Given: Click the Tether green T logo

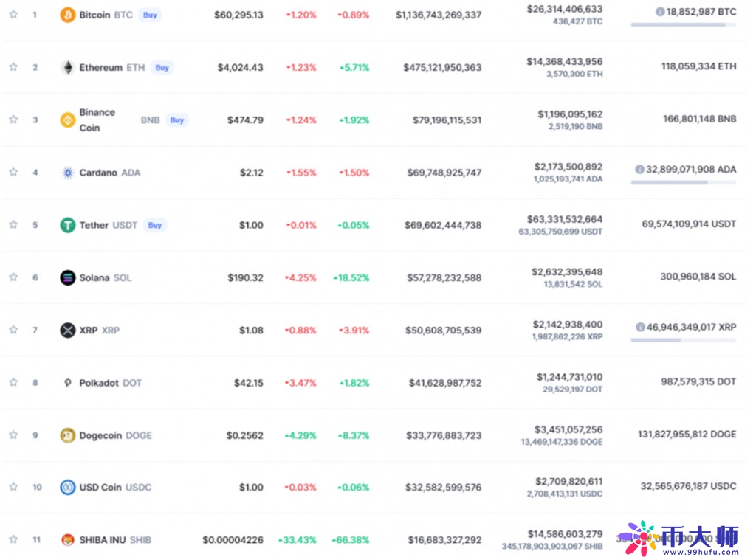Looking at the screenshot, I should tap(67, 225).
